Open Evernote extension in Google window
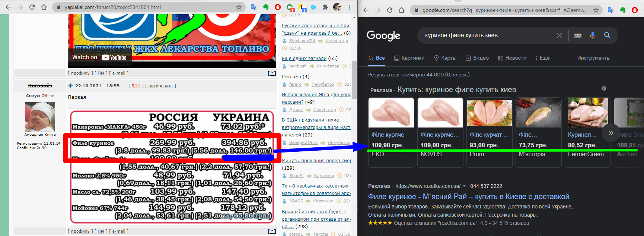This screenshot has height=236, width=644. coord(623,10)
